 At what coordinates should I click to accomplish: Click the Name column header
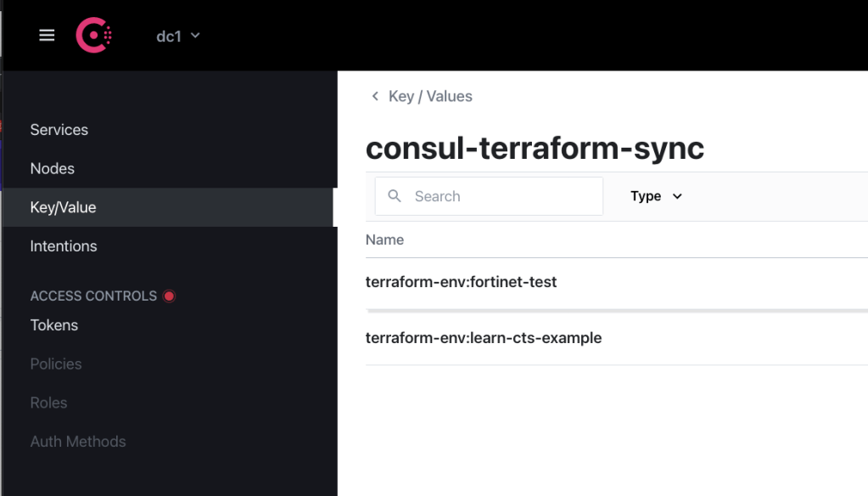pos(384,240)
